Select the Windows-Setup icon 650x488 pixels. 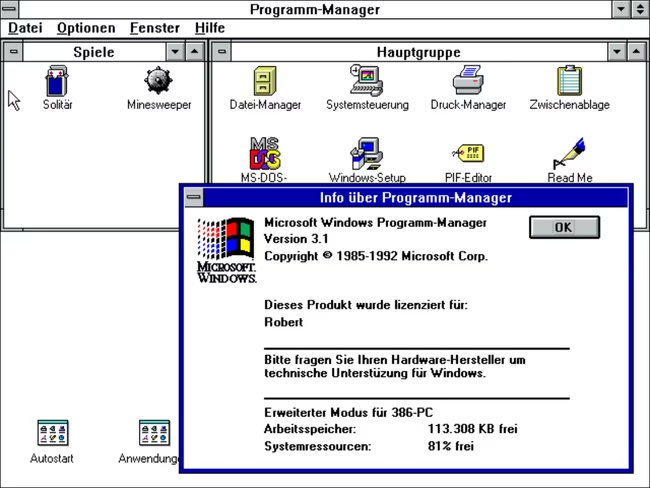tap(366, 153)
